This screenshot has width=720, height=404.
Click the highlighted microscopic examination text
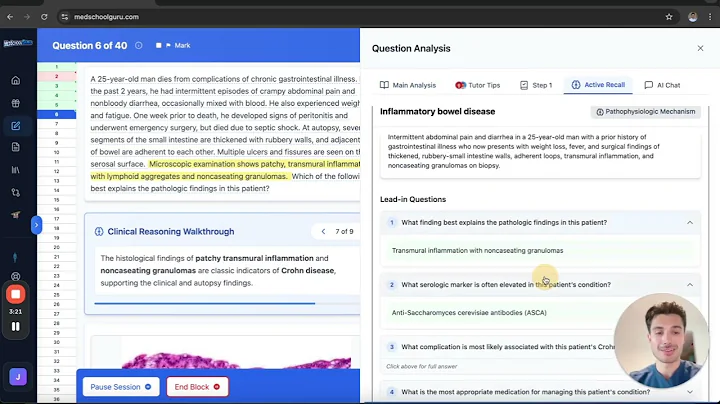pyautogui.click(x=225, y=170)
